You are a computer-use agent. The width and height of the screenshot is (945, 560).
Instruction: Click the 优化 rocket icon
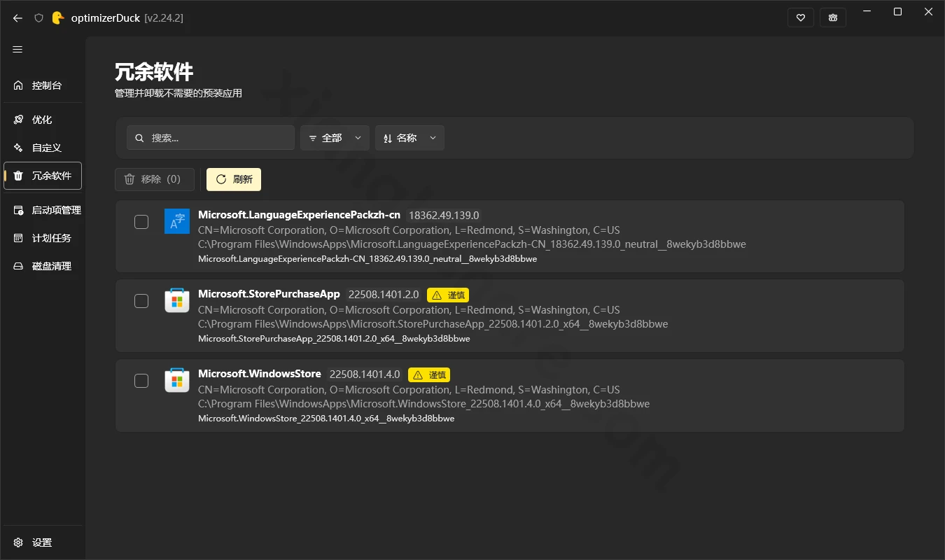18,120
